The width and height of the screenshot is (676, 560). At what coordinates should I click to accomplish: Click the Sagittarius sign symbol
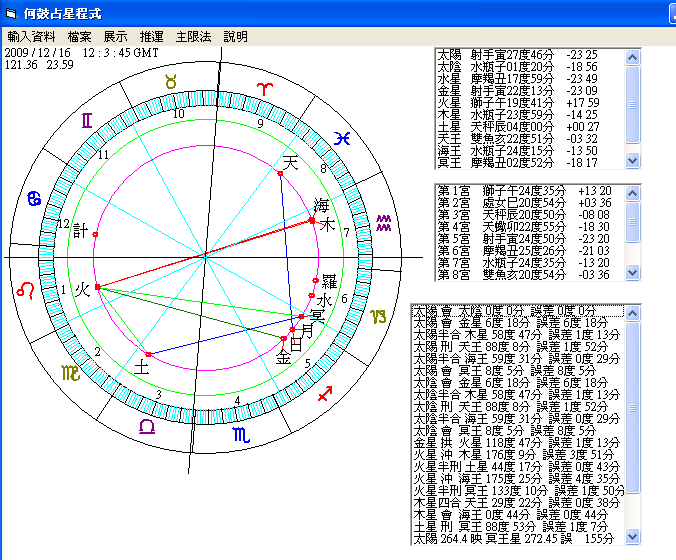coord(325,394)
